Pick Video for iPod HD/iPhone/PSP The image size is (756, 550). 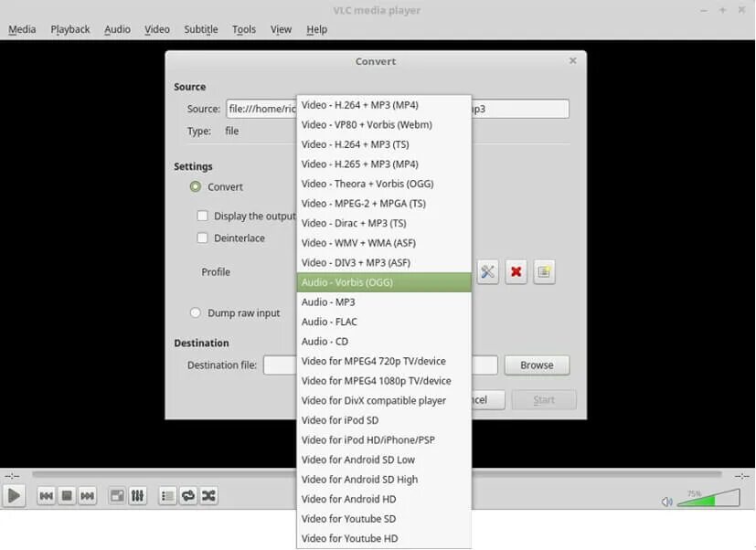pos(384,440)
